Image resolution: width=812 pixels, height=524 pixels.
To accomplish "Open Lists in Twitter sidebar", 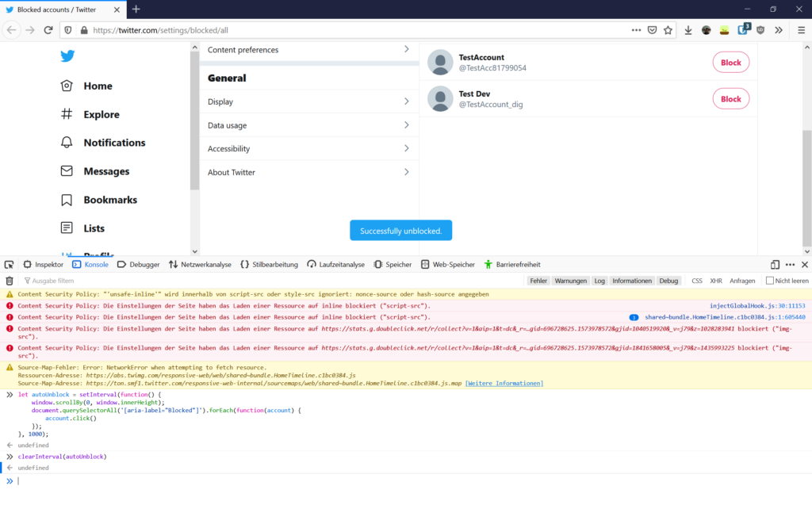I will click(82, 228).
